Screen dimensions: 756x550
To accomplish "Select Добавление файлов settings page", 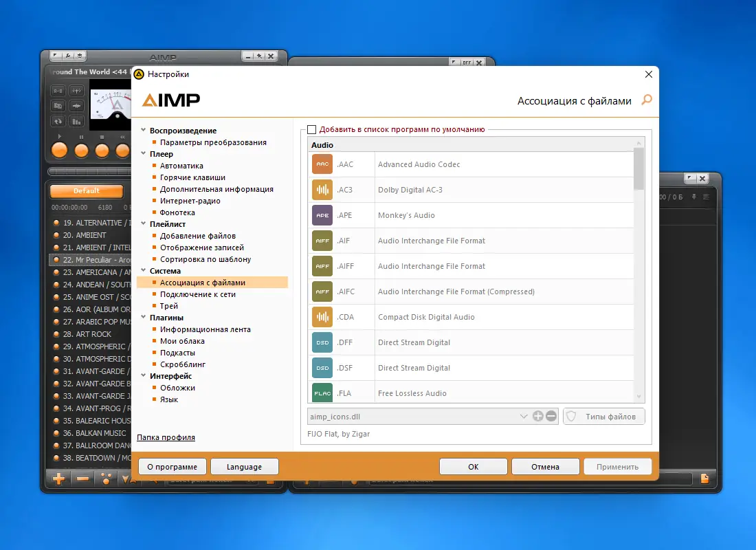I will click(198, 236).
